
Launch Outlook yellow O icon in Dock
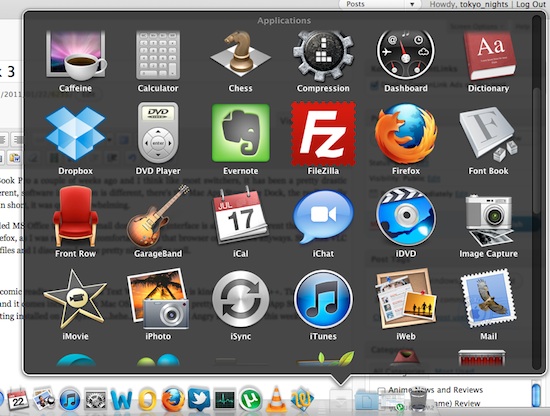tap(147, 399)
